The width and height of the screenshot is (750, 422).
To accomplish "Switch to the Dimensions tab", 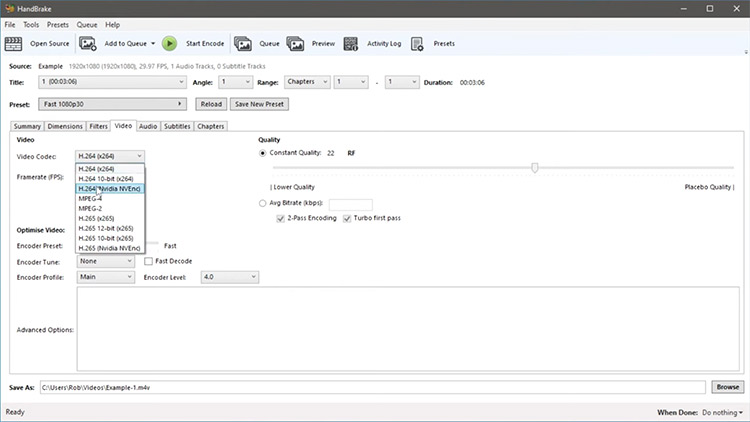I will tap(65, 126).
